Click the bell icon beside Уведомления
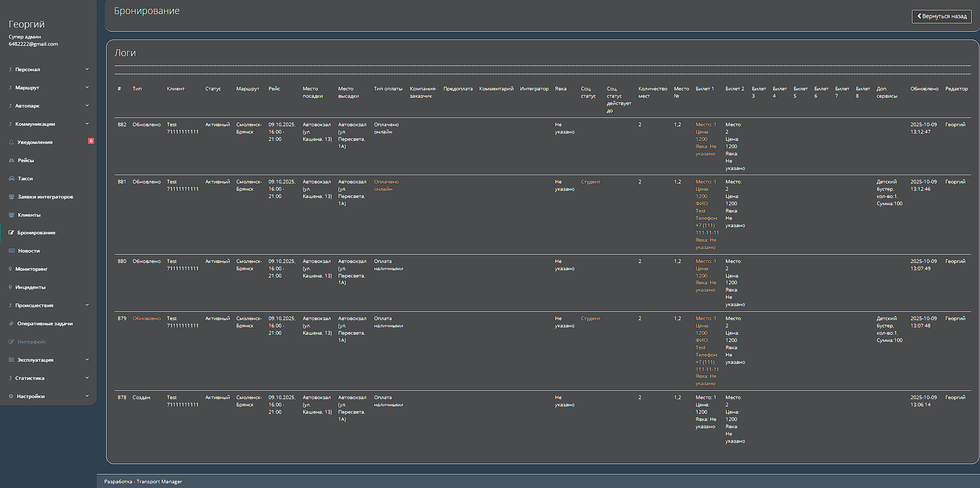 point(11,142)
